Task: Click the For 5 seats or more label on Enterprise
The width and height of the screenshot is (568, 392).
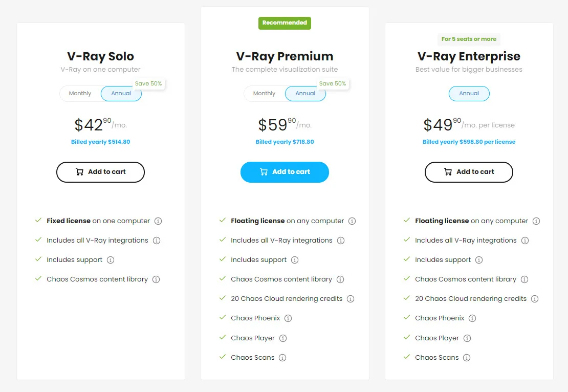Action: pyautogui.click(x=469, y=39)
